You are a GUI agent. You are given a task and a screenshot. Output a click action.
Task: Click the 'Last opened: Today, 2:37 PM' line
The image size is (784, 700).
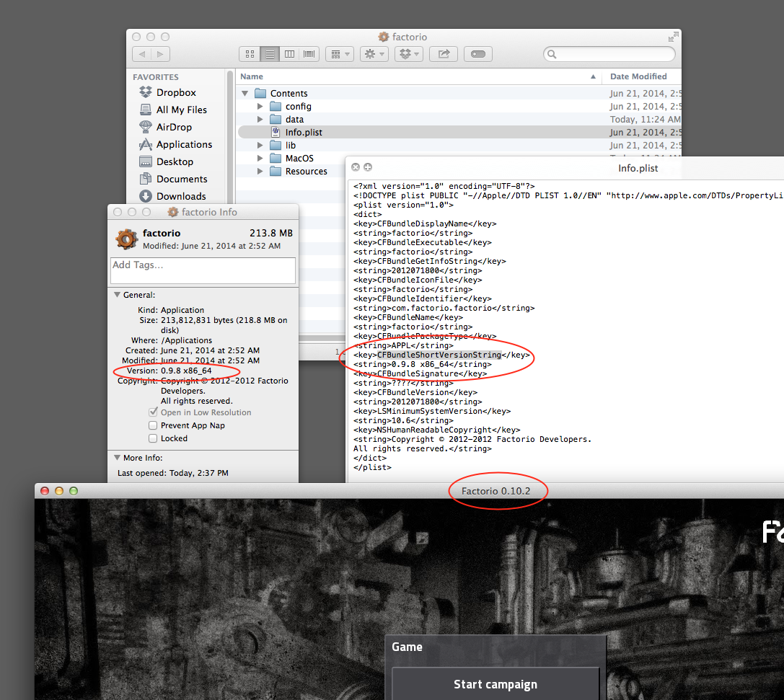[173, 473]
